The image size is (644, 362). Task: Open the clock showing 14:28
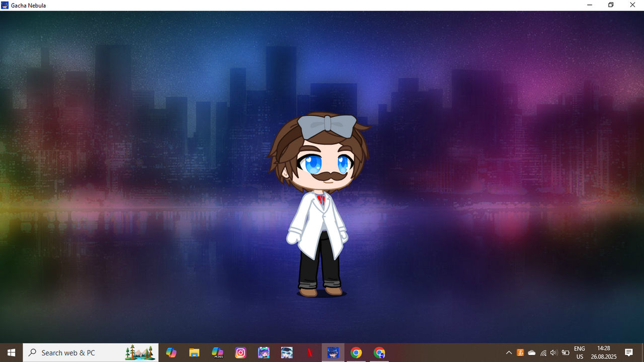point(603,352)
